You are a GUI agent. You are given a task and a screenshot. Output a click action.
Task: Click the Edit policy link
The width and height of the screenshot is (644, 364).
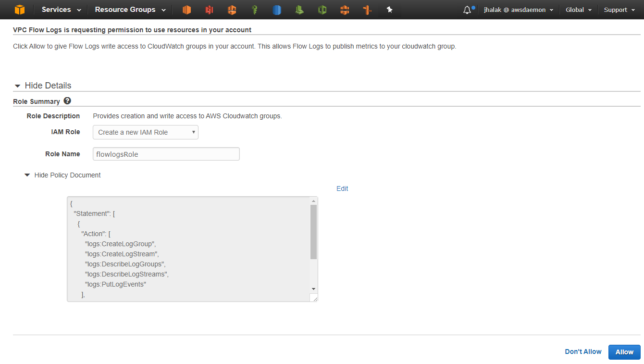coord(342,188)
